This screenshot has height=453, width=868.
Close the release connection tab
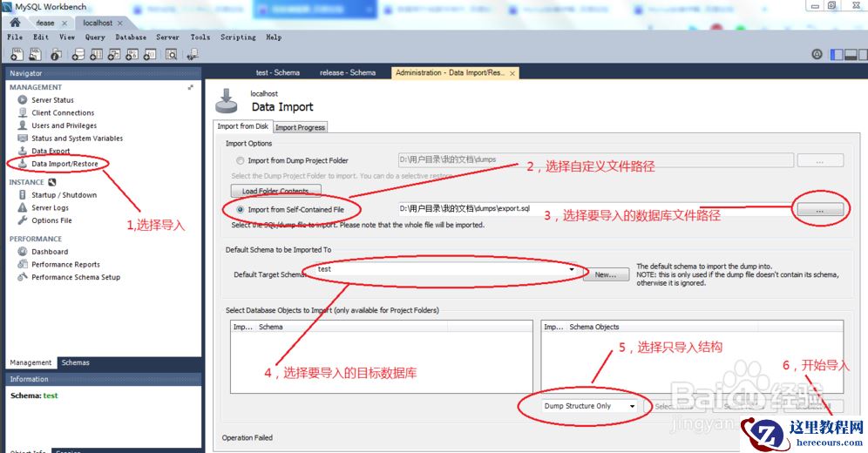click(64, 24)
